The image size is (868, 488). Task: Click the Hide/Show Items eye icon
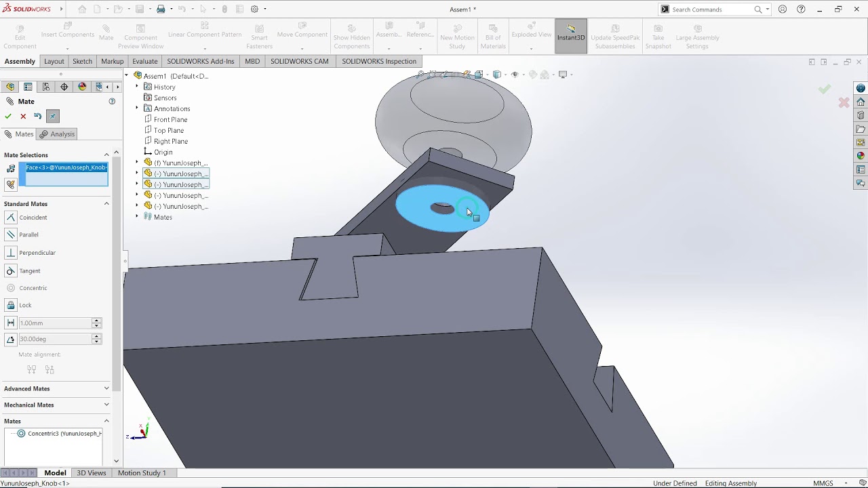point(515,75)
